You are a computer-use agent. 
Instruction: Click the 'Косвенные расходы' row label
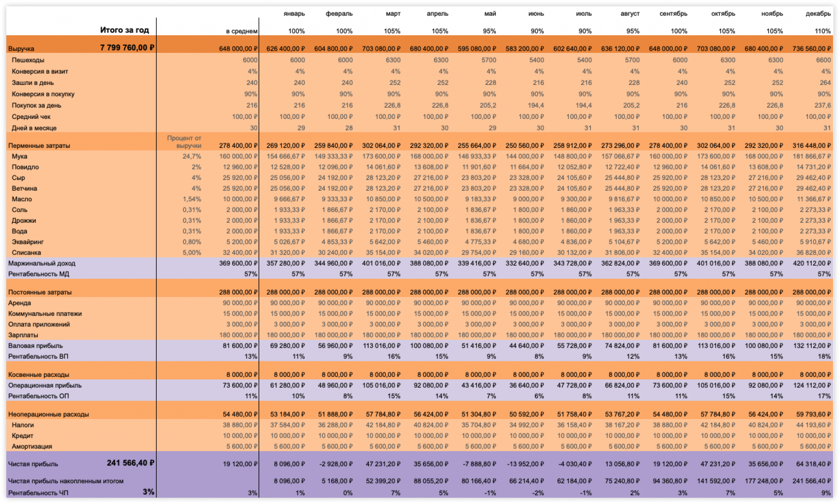coord(39,375)
